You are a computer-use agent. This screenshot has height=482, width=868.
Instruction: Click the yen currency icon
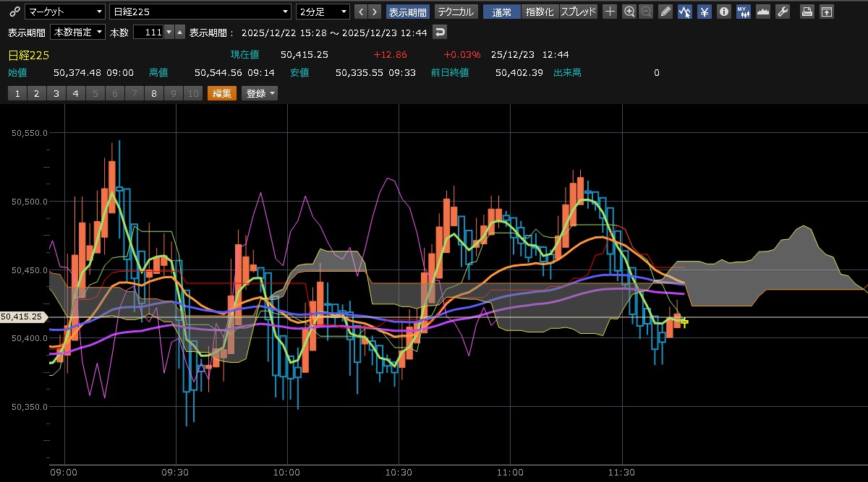(x=703, y=12)
